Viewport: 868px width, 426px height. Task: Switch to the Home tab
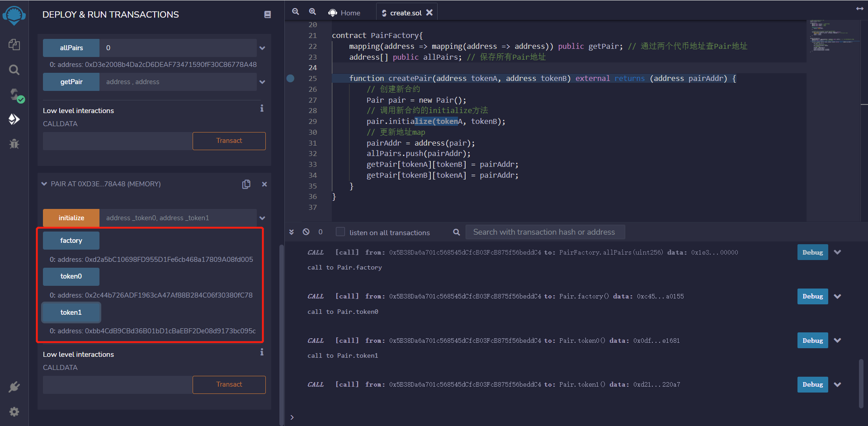(345, 13)
